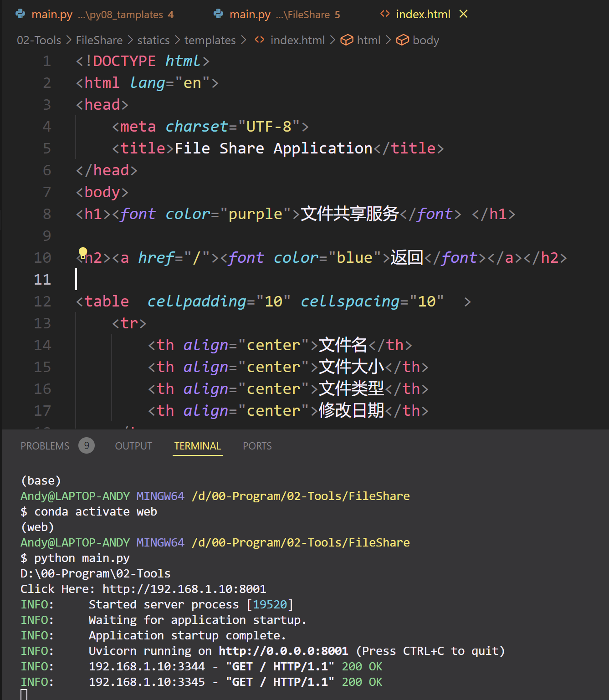Viewport: 609px width, 700px height.
Task: Open the PORTS panel tab
Action: (x=257, y=446)
